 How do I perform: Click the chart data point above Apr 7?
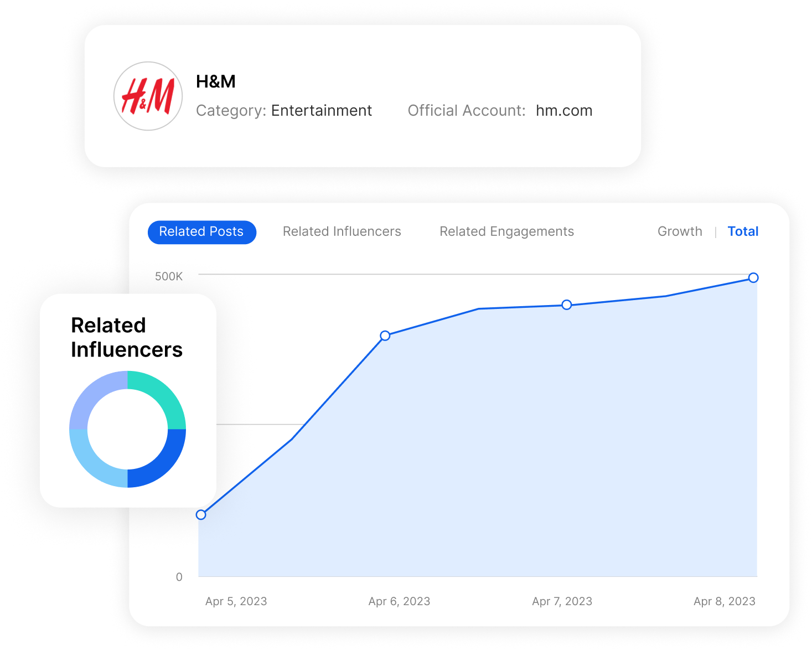point(566,305)
